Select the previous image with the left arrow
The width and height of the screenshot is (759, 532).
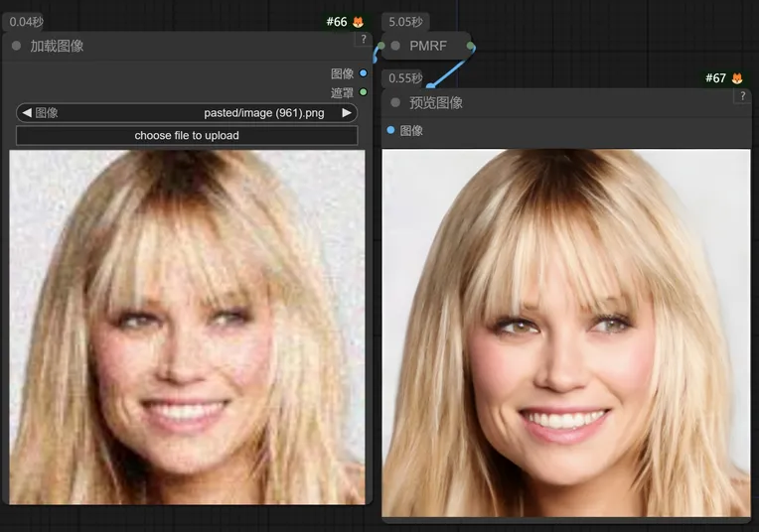(x=27, y=113)
